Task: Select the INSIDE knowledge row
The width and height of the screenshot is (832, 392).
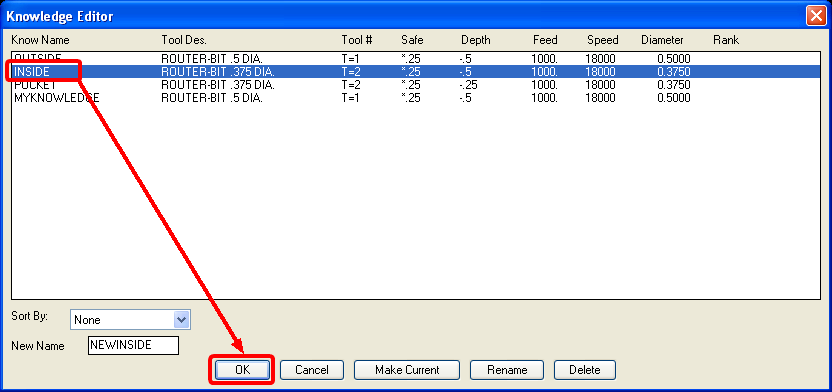Action: tap(416, 71)
